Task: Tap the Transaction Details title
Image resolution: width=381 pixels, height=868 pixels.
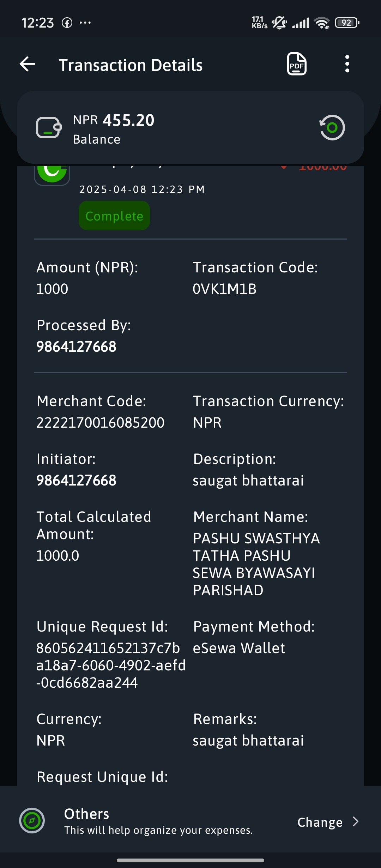Action: [x=131, y=65]
